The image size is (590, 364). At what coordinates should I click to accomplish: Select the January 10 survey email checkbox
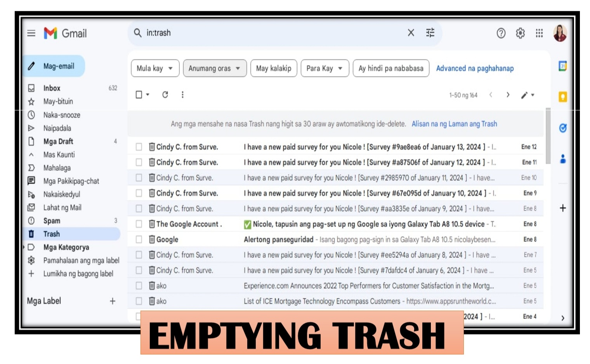pos(139,193)
